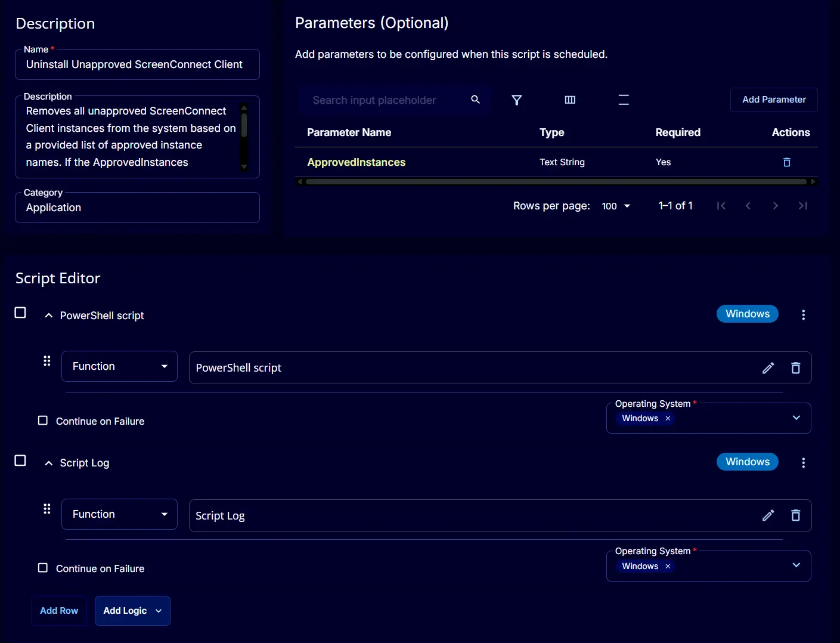Viewport: 840px width, 643px height.
Task: Click the Text String type cell
Action: coord(562,162)
